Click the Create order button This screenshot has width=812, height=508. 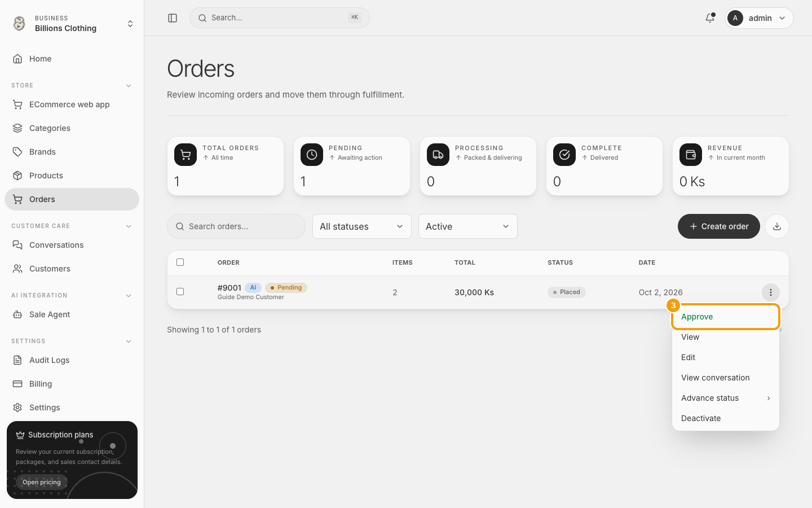pos(719,226)
